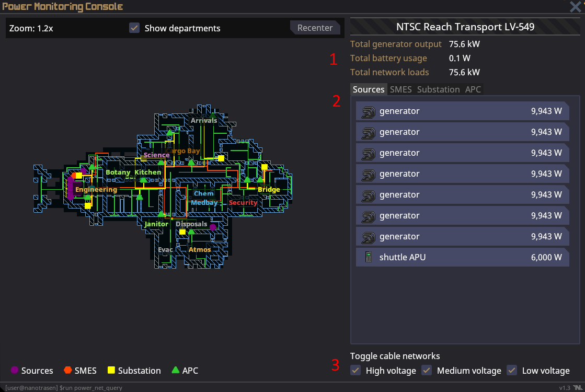Uncheck the Show departments checkbox
The width and height of the screenshot is (585, 392).
click(x=134, y=28)
